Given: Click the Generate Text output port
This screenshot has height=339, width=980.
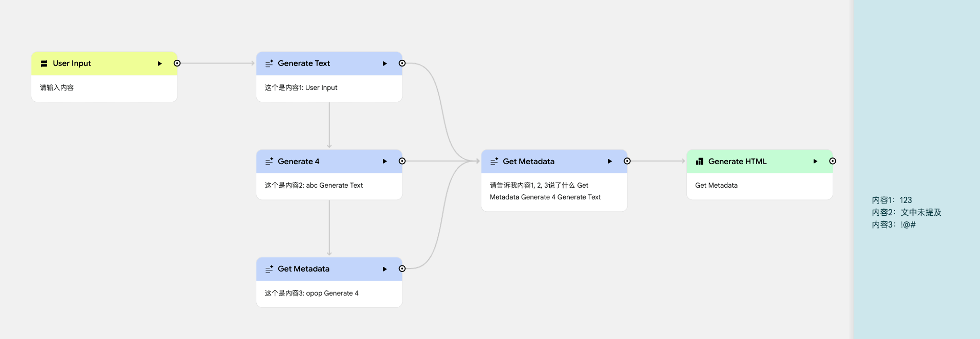Looking at the screenshot, I should (402, 63).
